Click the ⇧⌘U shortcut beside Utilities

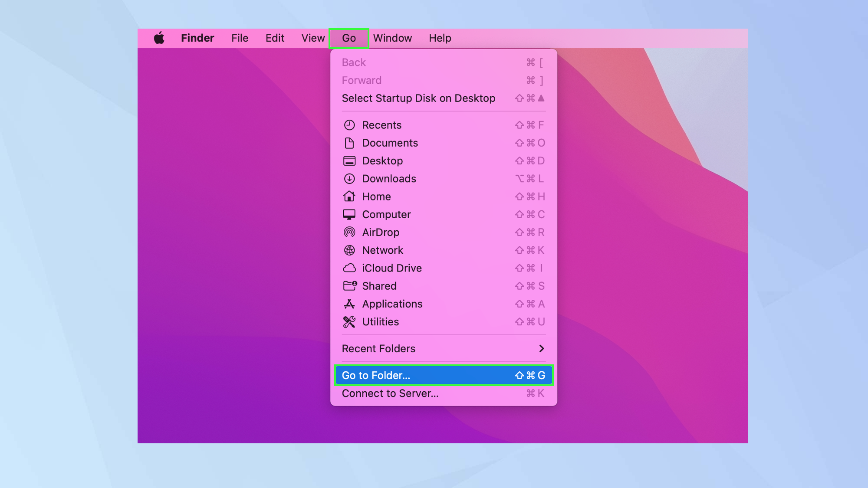click(x=530, y=322)
